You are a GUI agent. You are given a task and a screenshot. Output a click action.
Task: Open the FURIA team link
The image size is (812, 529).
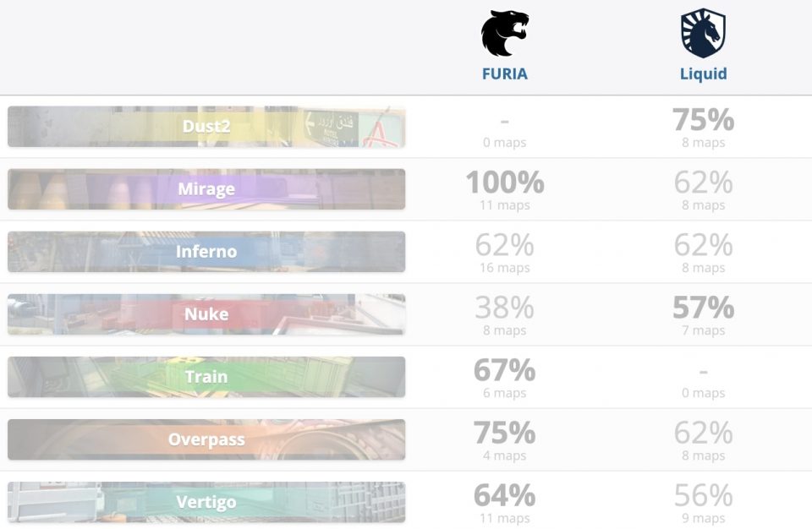tap(504, 74)
